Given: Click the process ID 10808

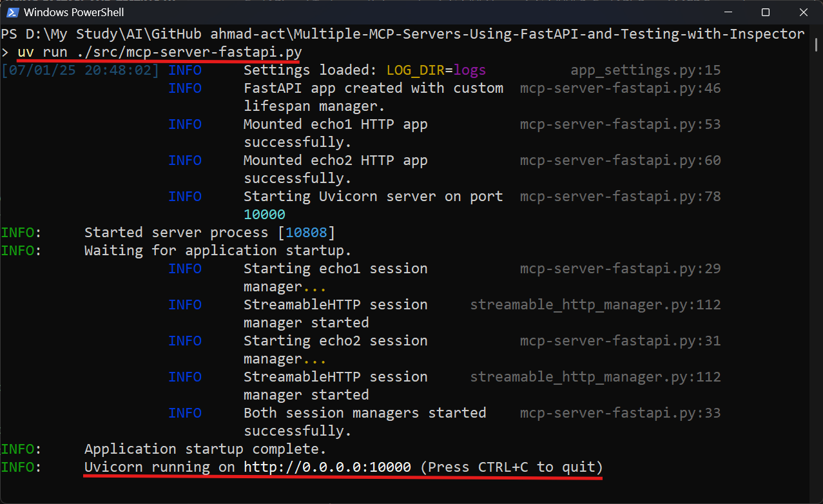Looking at the screenshot, I should [x=306, y=232].
